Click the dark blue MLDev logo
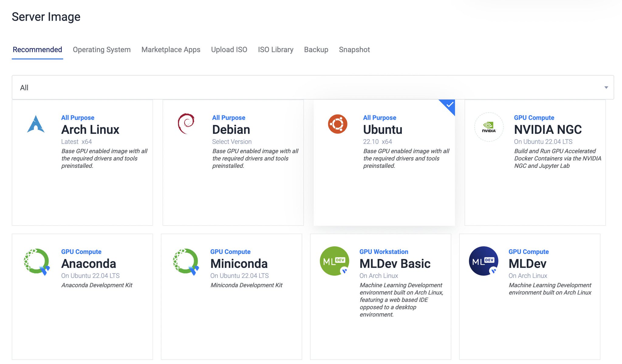The width and height of the screenshot is (622, 364). pyautogui.click(x=484, y=261)
